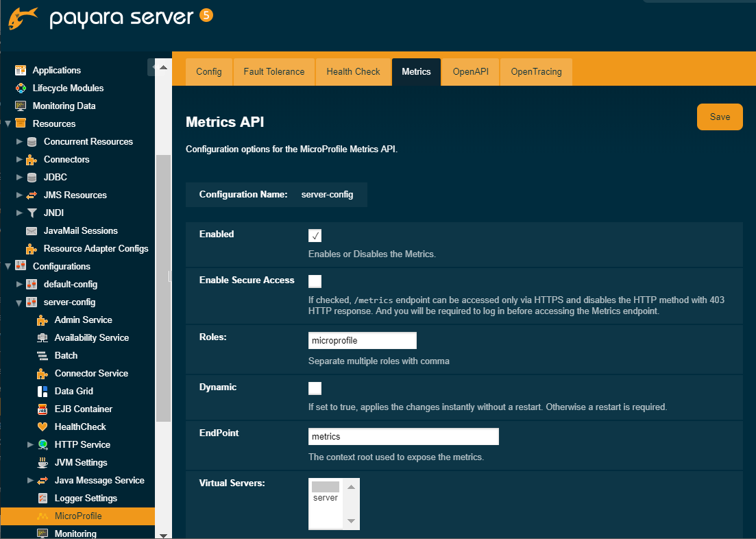This screenshot has height=539, width=756.
Task: Click the Availability Service icon
Action: pos(42,338)
